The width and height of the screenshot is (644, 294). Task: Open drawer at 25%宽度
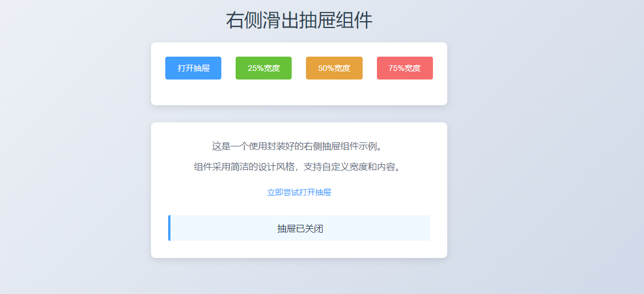pyautogui.click(x=264, y=68)
